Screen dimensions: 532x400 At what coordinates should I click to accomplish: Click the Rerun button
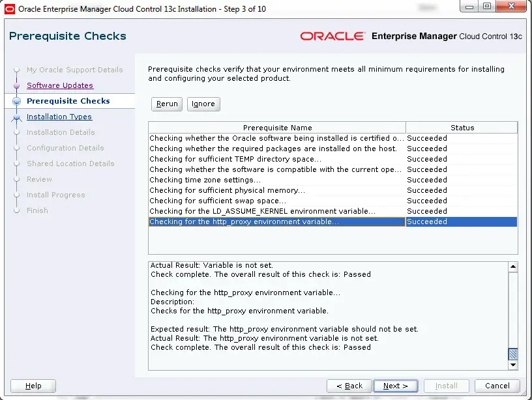[167, 104]
